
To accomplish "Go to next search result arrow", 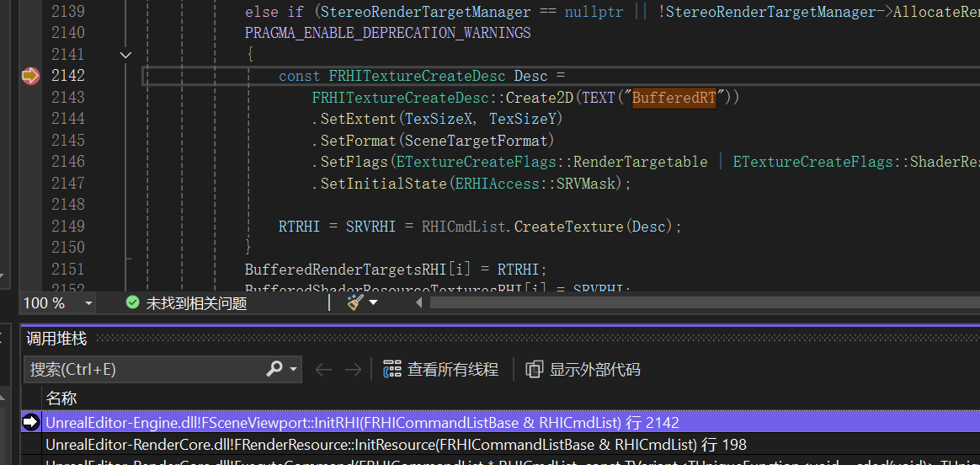I will point(353,370).
